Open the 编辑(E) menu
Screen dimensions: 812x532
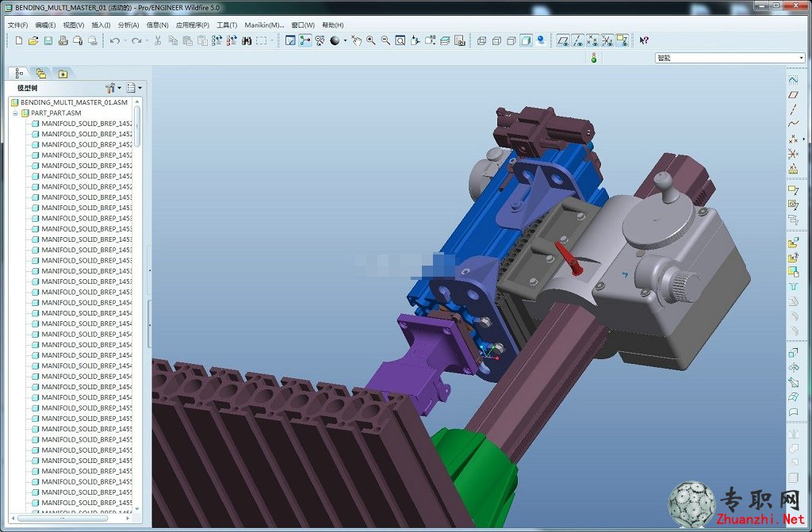[45, 25]
